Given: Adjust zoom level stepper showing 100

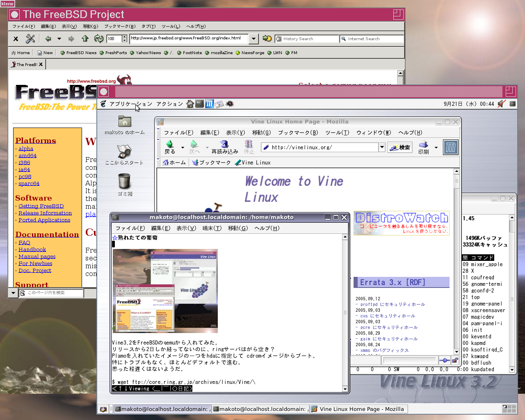Looking at the screenshot, I should pos(125,39).
